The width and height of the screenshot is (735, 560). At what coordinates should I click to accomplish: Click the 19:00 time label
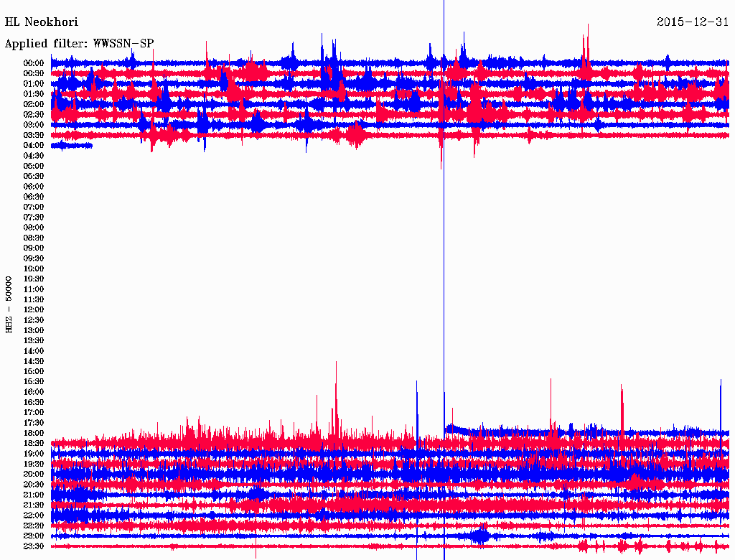(x=34, y=454)
